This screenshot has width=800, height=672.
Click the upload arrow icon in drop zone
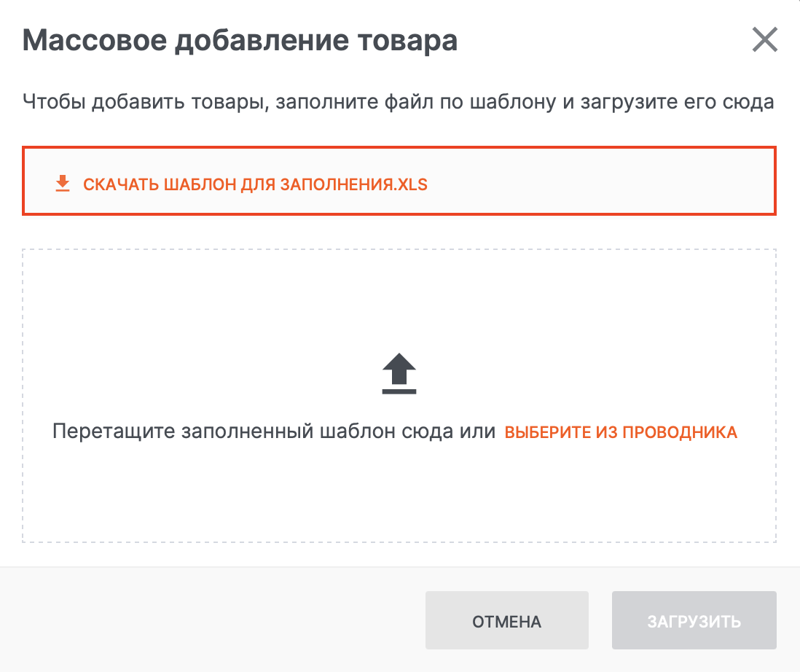click(399, 374)
